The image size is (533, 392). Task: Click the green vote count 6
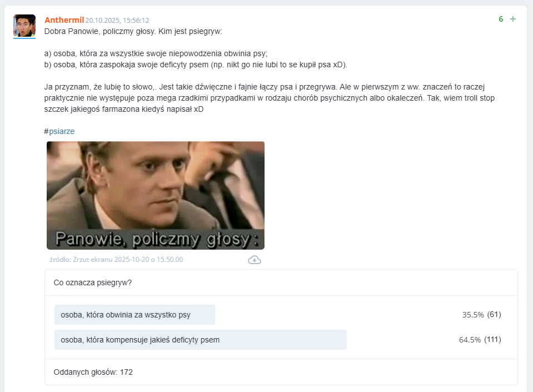[x=501, y=19]
